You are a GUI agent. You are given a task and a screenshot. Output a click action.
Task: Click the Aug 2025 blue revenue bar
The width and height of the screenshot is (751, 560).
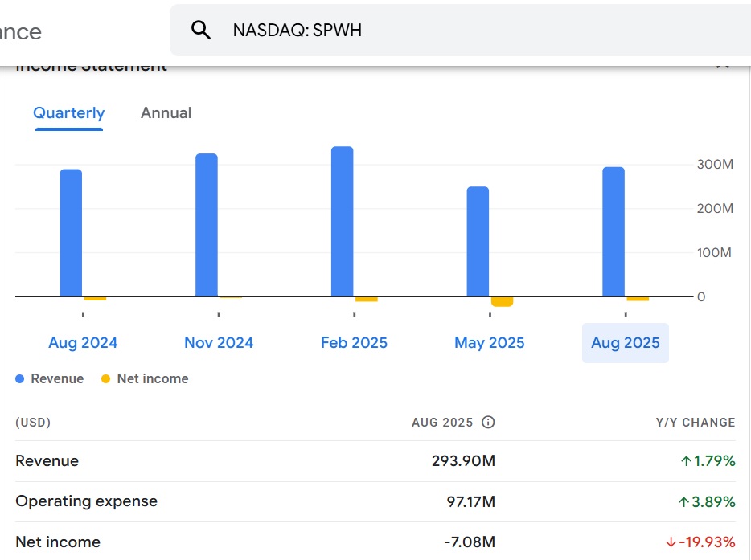click(614, 231)
